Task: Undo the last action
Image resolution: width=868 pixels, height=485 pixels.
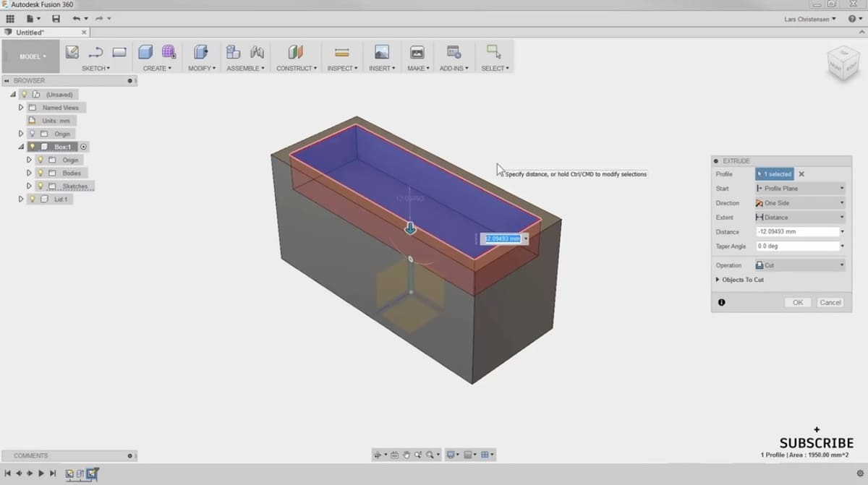Action: (76, 18)
